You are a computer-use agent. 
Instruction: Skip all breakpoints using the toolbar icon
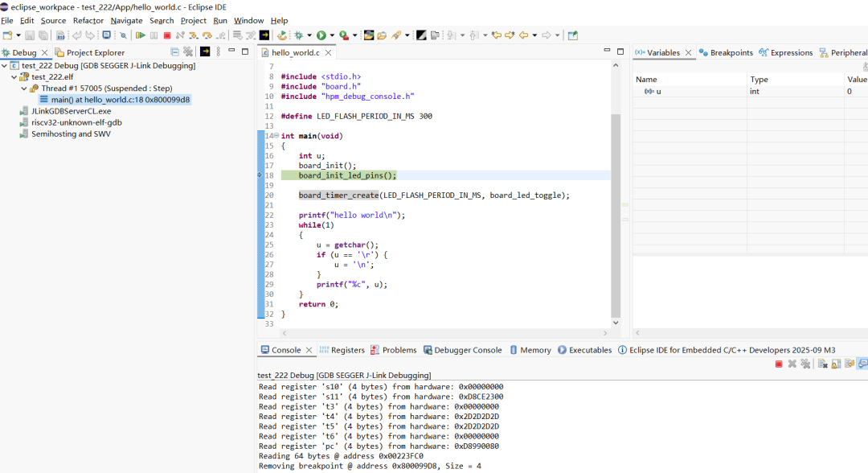[x=123, y=35]
